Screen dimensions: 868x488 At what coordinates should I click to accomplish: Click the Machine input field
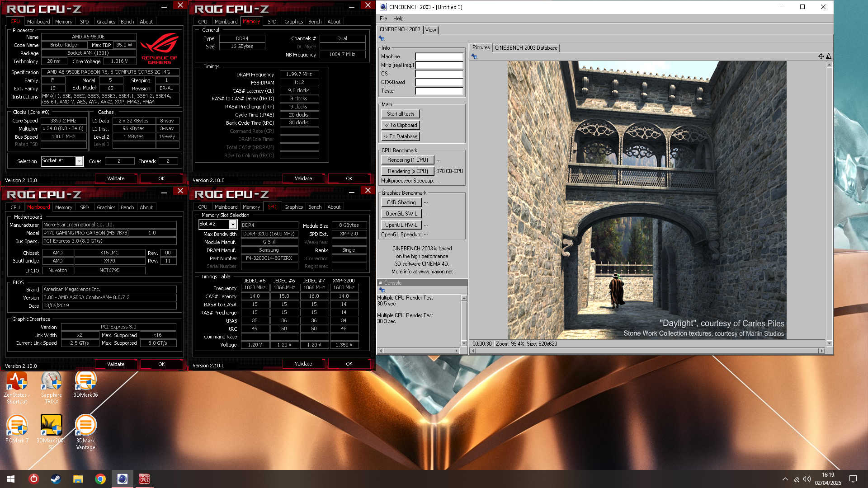(x=439, y=57)
